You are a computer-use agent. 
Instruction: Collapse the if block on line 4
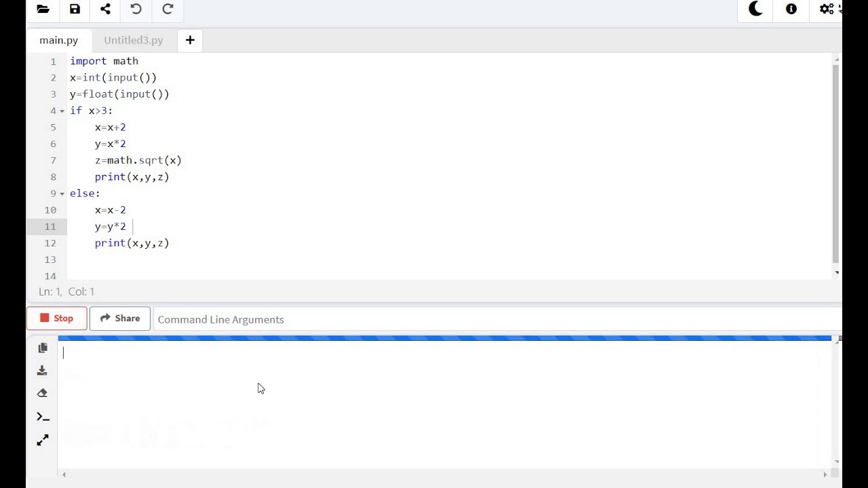coord(62,111)
